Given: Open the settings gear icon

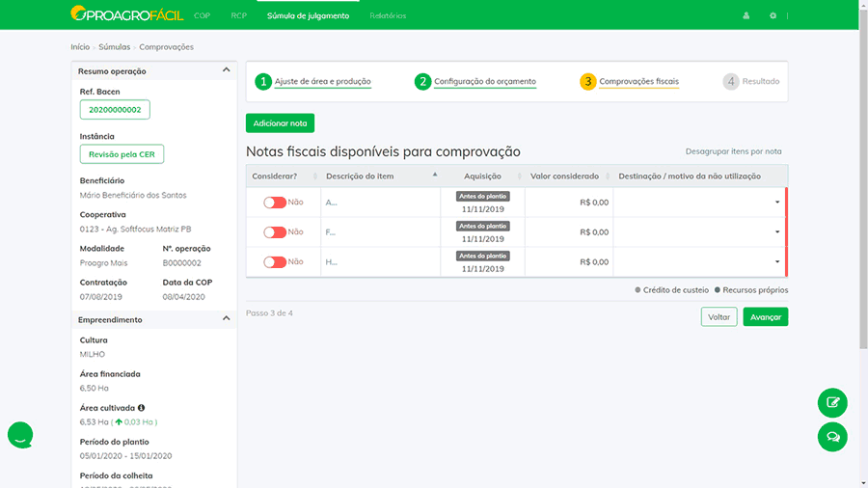Looking at the screenshot, I should [773, 15].
